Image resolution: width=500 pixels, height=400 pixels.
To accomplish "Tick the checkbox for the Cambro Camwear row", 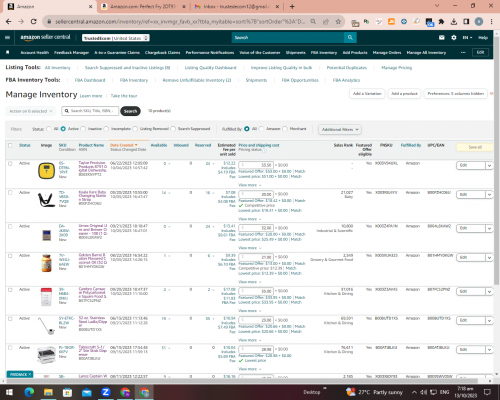I will (10, 290).
